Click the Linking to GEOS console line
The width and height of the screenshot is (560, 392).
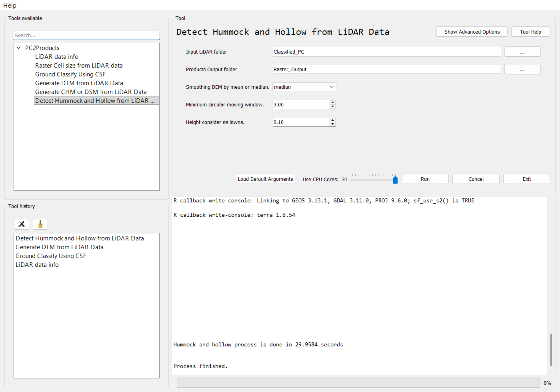(x=324, y=200)
